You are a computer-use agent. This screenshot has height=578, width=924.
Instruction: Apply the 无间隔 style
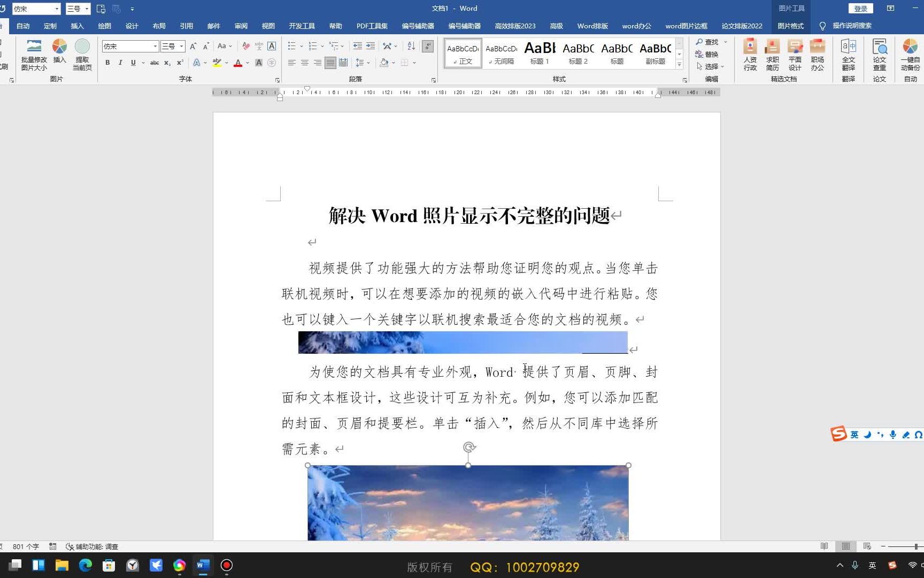pyautogui.click(x=501, y=53)
